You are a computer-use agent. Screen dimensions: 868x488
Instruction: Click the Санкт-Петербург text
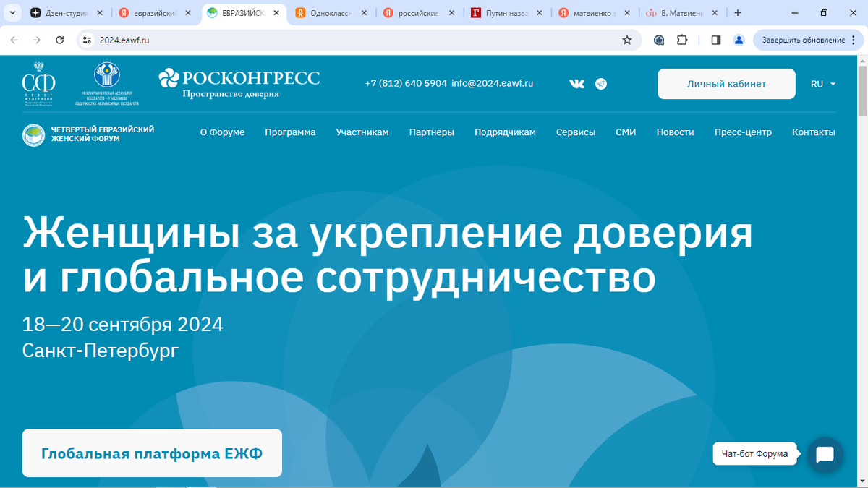pyautogui.click(x=101, y=351)
